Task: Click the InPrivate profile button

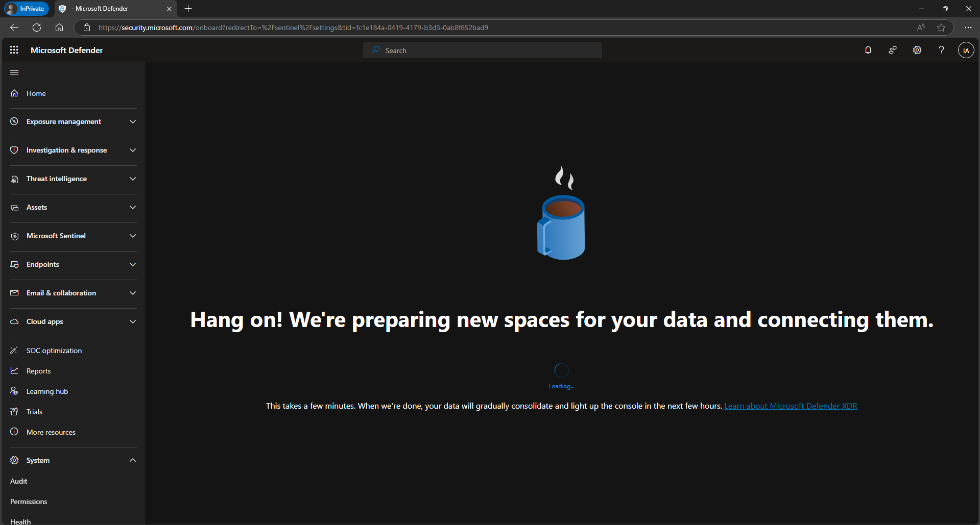Action: click(27, 9)
